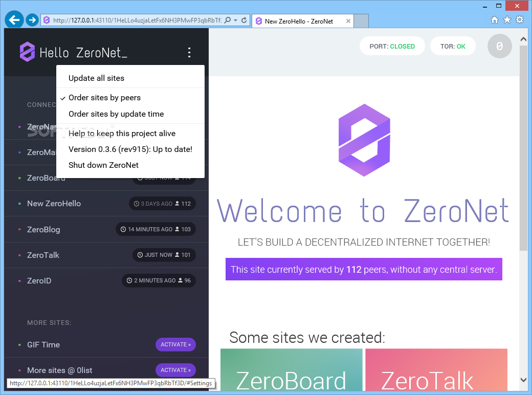
Task: Open the address bar dropdown arrow
Action: point(235,20)
